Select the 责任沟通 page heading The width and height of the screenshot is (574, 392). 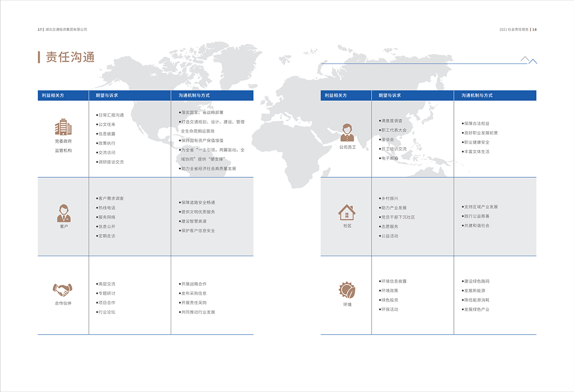pyautogui.click(x=70, y=57)
